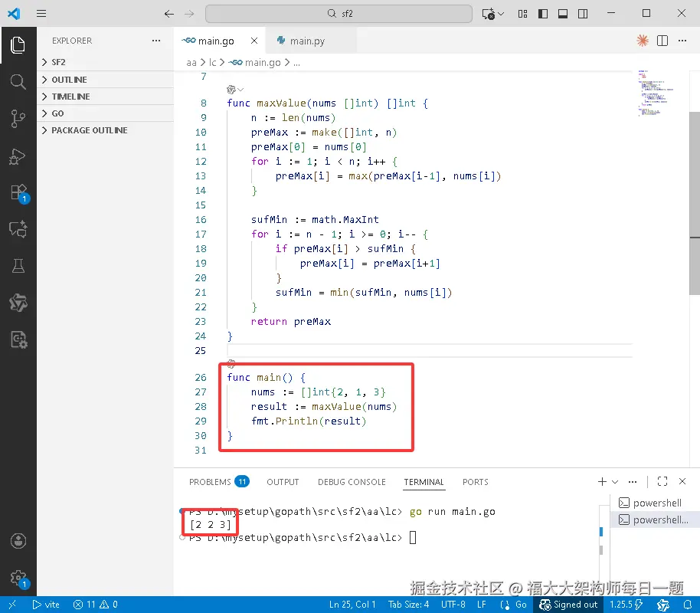
Task: Open the Search view in activity bar
Action: coord(18,82)
